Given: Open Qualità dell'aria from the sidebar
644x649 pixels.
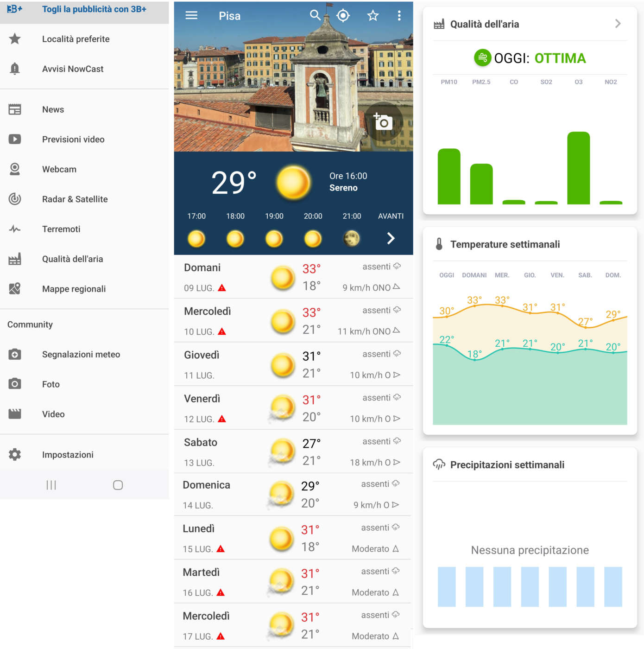Looking at the screenshot, I should pos(72,259).
